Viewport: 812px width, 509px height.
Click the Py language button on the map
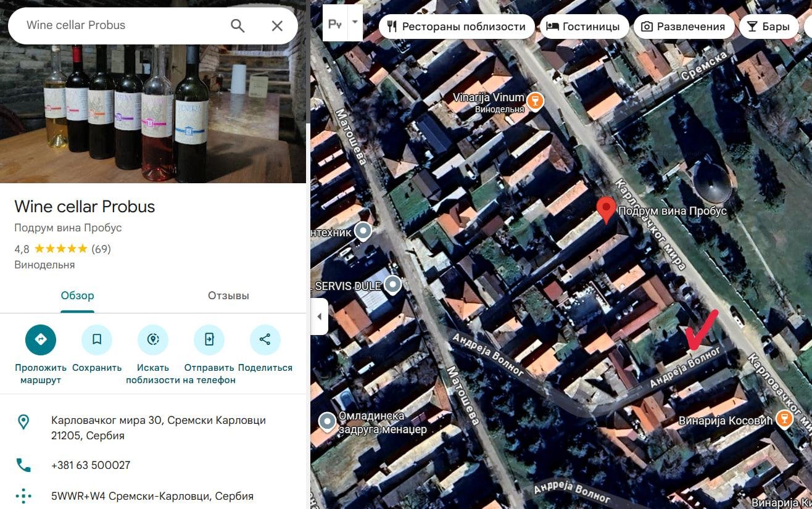pyautogui.click(x=335, y=25)
